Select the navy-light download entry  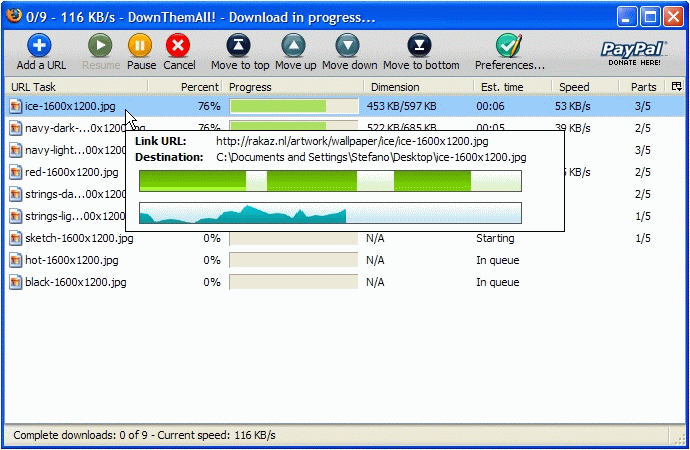click(x=76, y=150)
